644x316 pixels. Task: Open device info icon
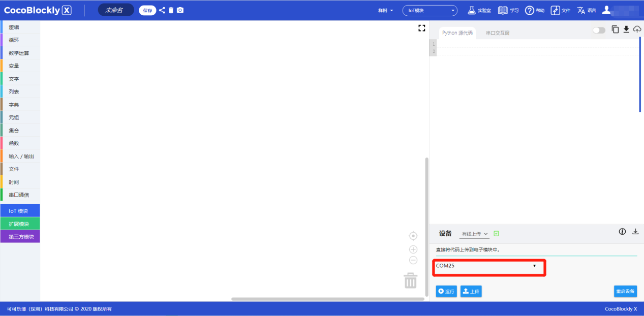click(x=622, y=232)
